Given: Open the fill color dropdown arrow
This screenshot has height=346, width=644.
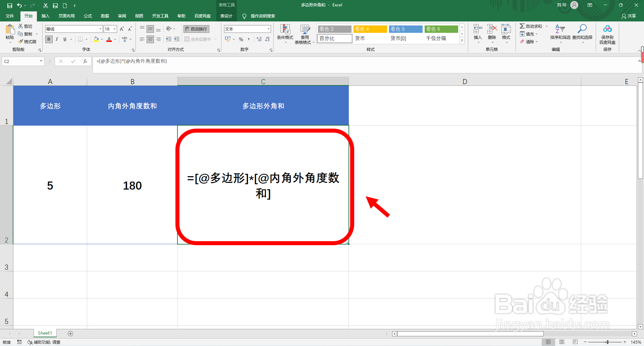Looking at the screenshot, I should (x=102, y=39).
